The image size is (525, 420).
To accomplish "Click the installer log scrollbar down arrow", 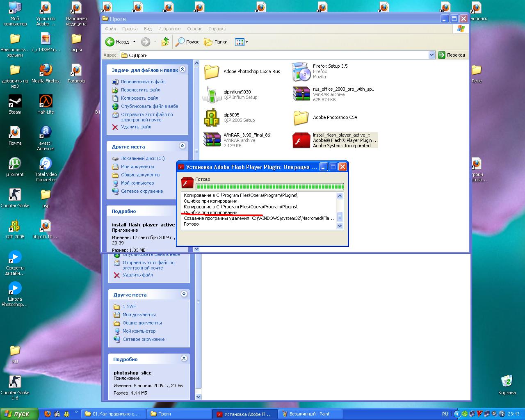I will [x=340, y=226].
